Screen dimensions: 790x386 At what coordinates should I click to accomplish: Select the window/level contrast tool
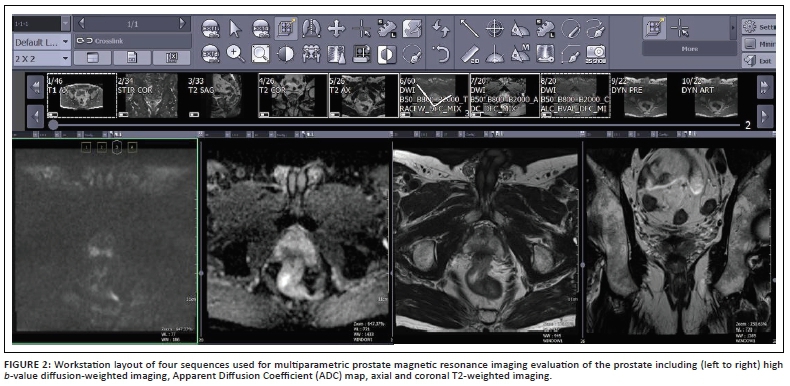coord(286,53)
